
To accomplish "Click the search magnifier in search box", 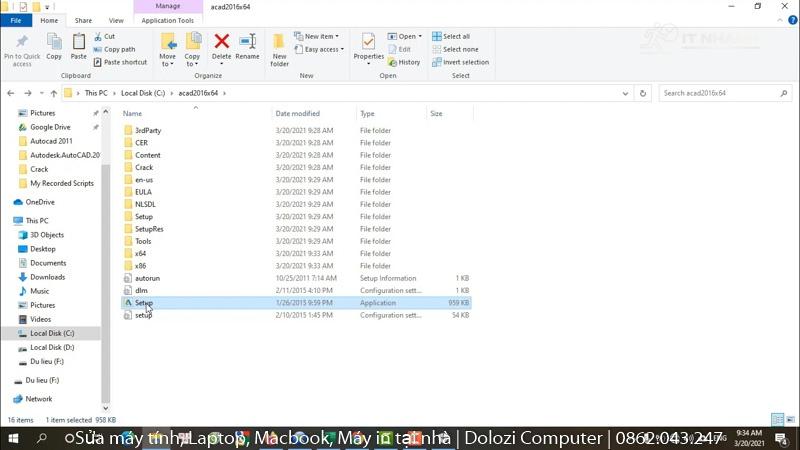I will click(x=784, y=93).
